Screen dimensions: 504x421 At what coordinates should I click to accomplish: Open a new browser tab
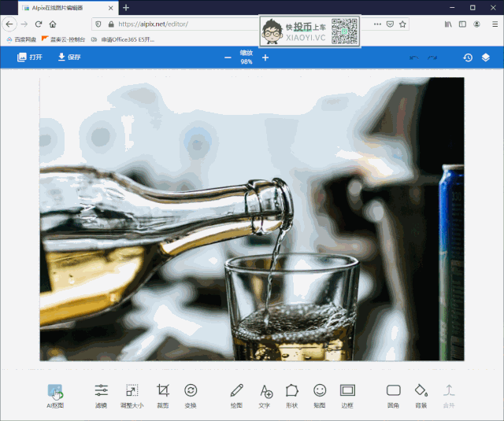pos(126,7)
